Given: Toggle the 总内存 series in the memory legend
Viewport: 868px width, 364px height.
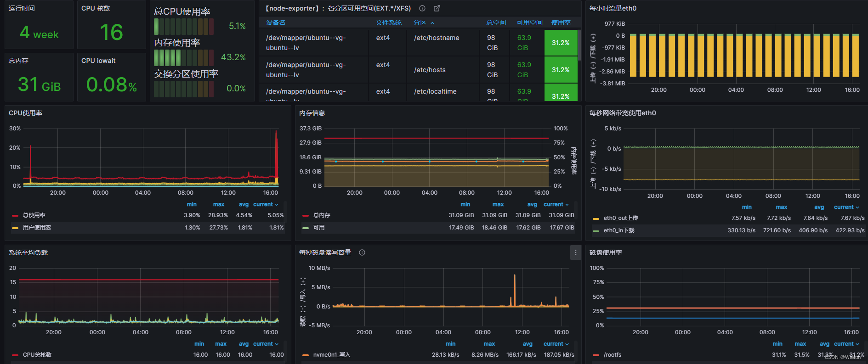Looking at the screenshot, I should (322, 215).
